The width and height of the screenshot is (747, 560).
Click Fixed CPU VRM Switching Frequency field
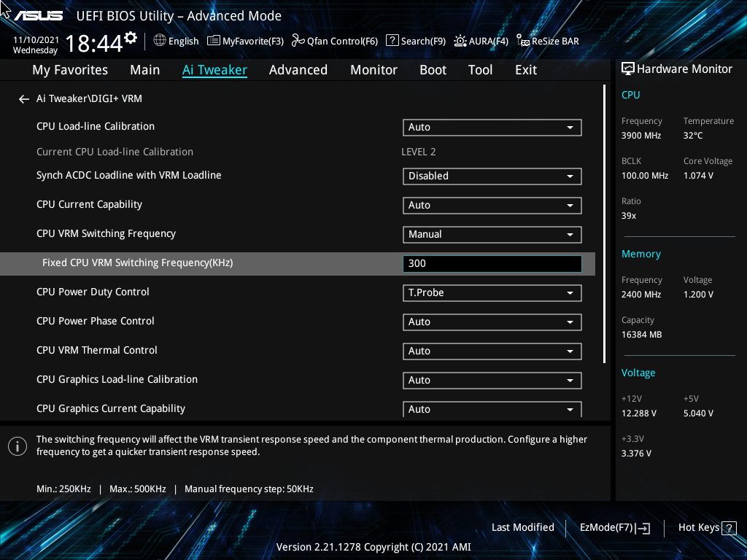coord(492,264)
